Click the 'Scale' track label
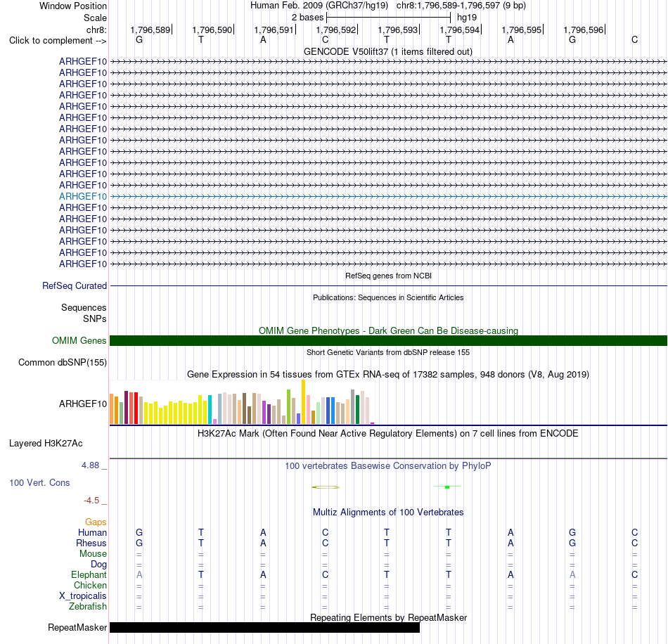 (x=95, y=18)
